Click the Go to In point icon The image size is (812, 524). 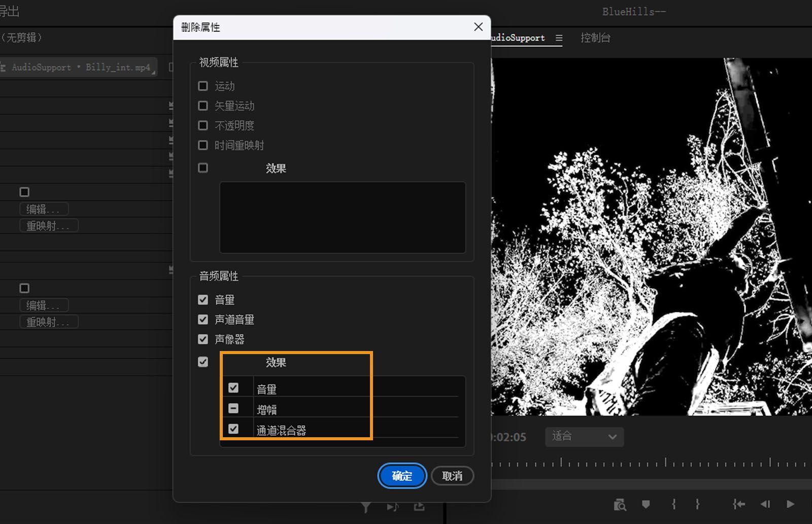click(738, 504)
